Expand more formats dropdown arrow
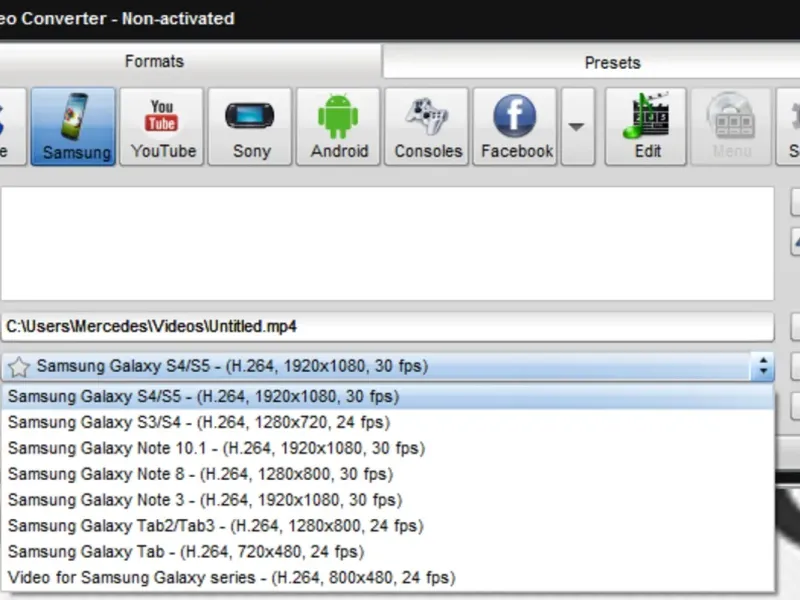The height and width of the screenshot is (600, 800). click(578, 126)
